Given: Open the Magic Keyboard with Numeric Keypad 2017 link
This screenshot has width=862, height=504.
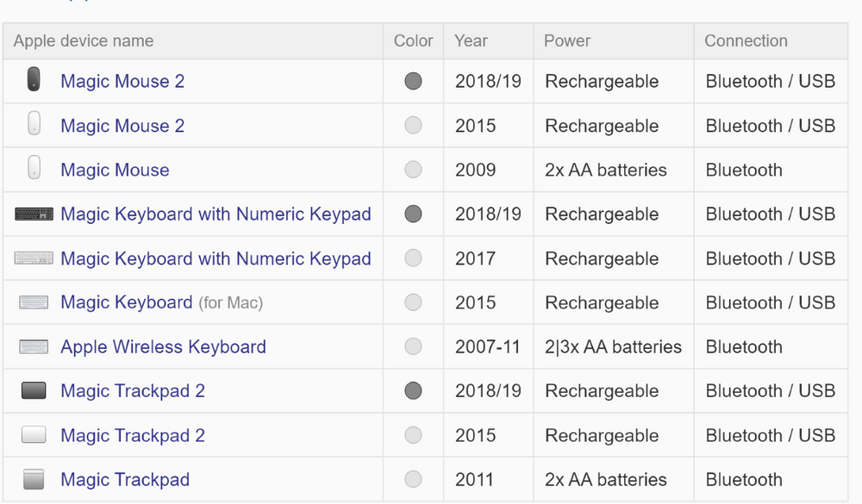Looking at the screenshot, I should click(x=215, y=258).
